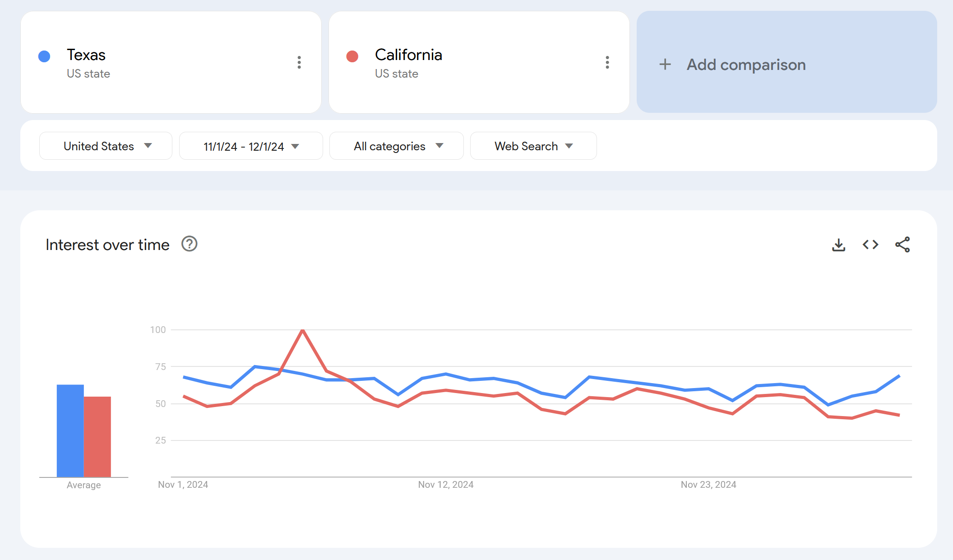Open the 11/1/24 - 12/1/24 date range dropdown
The image size is (953, 560).
[251, 146]
